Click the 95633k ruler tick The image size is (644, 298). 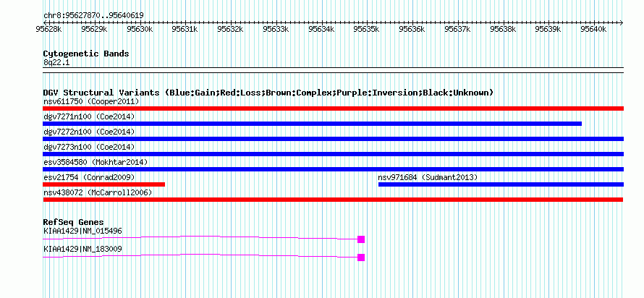tap(276, 29)
